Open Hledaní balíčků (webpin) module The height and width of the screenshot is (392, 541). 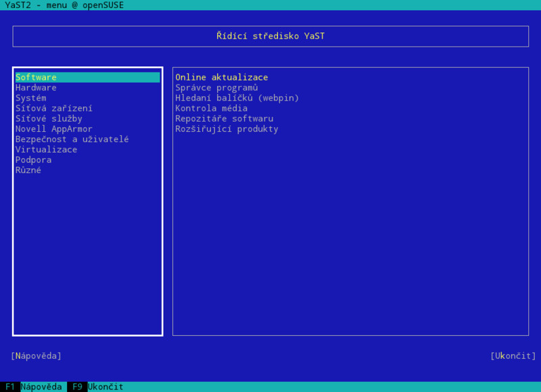pyautogui.click(x=237, y=98)
